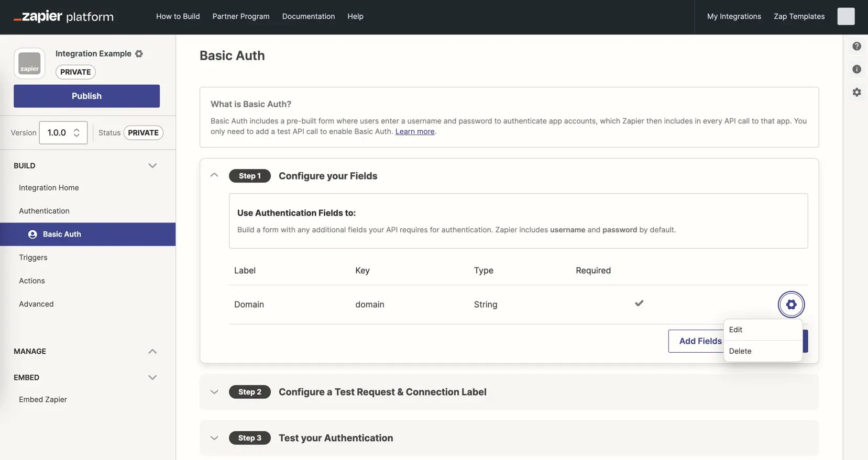Click the EMBED section label
868x460 pixels.
coord(26,377)
